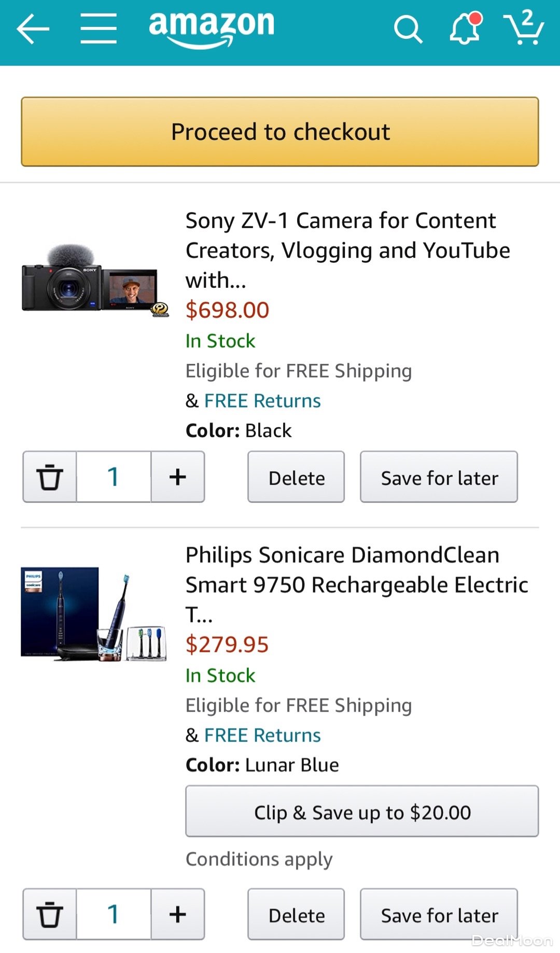Click Clip & Save up to $20.00 coupon
The image size is (560, 953).
click(x=362, y=811)
